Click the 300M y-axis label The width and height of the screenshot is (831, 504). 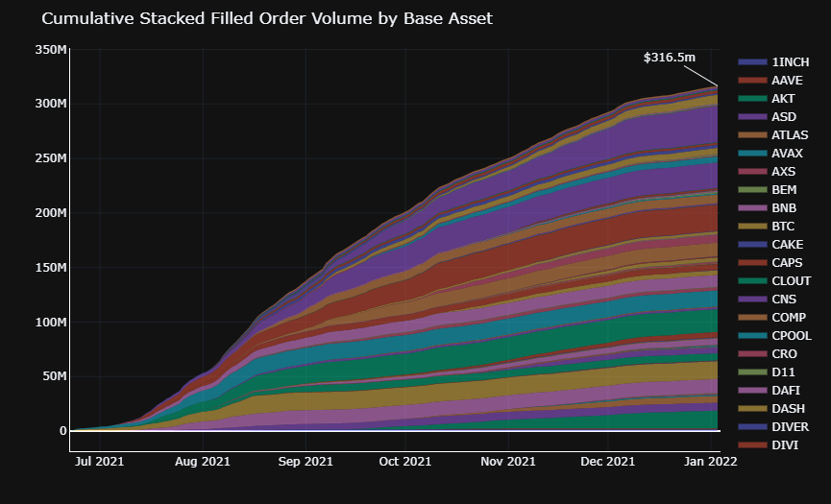[x=51, y=104]
